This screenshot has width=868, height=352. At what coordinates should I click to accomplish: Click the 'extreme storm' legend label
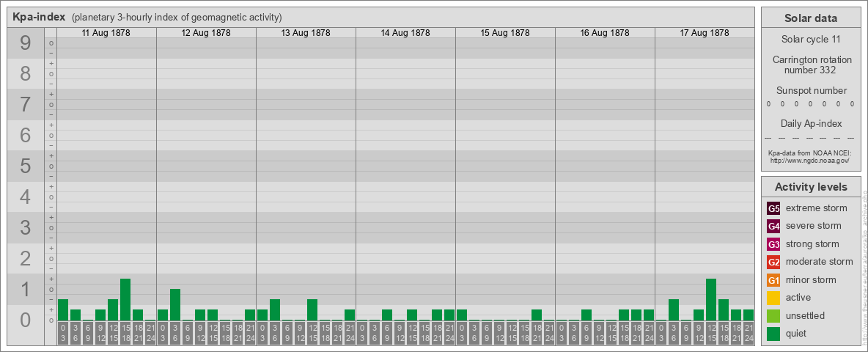tap(816, 208)
